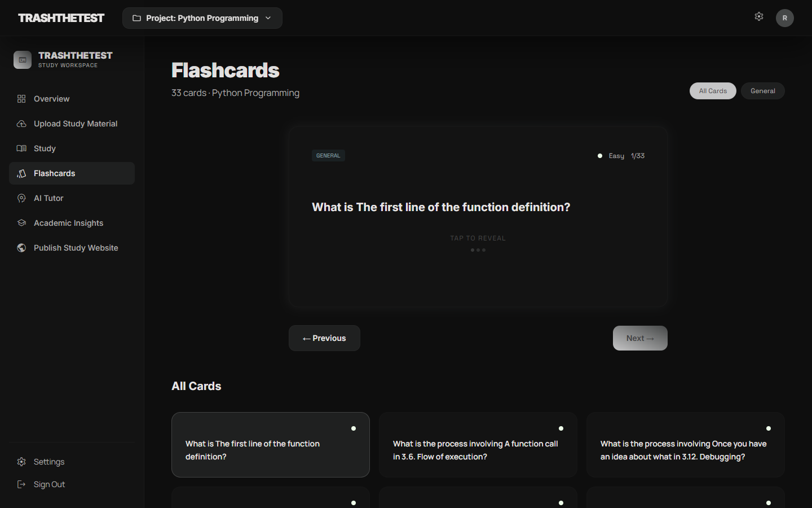Open the Study section
Screen dimensions: 812x508
click(72, 148)
